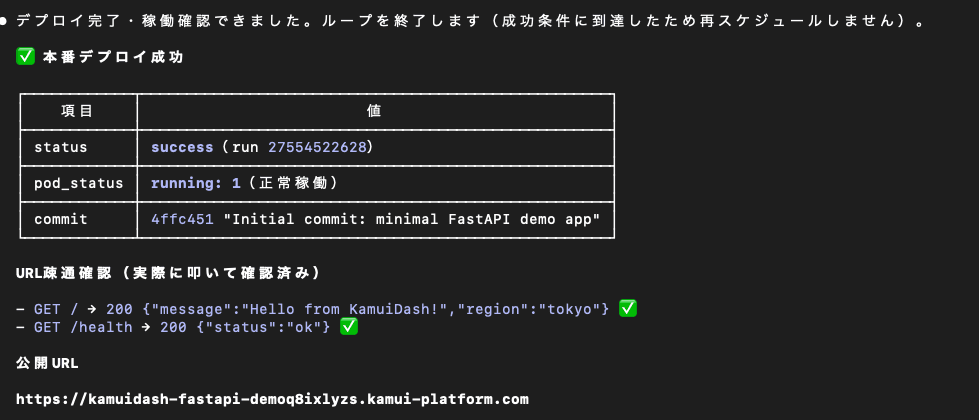Click the status row label

[x=61, y=147]
